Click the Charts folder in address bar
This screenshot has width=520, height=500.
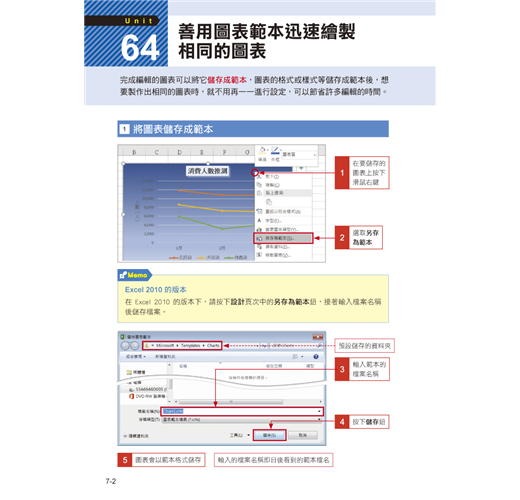coord(213,346)
